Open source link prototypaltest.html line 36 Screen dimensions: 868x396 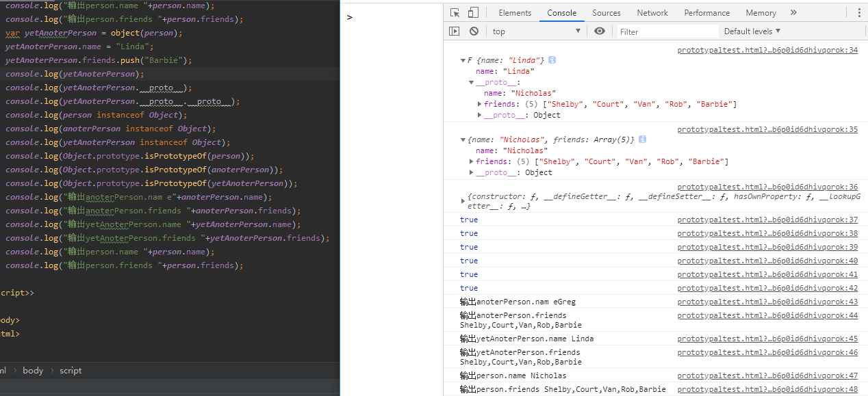click(767, 187)
